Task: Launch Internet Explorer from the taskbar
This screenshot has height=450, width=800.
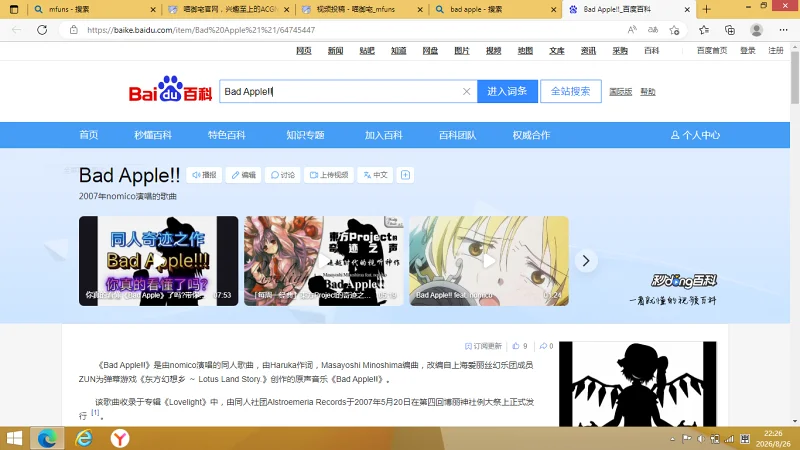Action: [84, 438]
